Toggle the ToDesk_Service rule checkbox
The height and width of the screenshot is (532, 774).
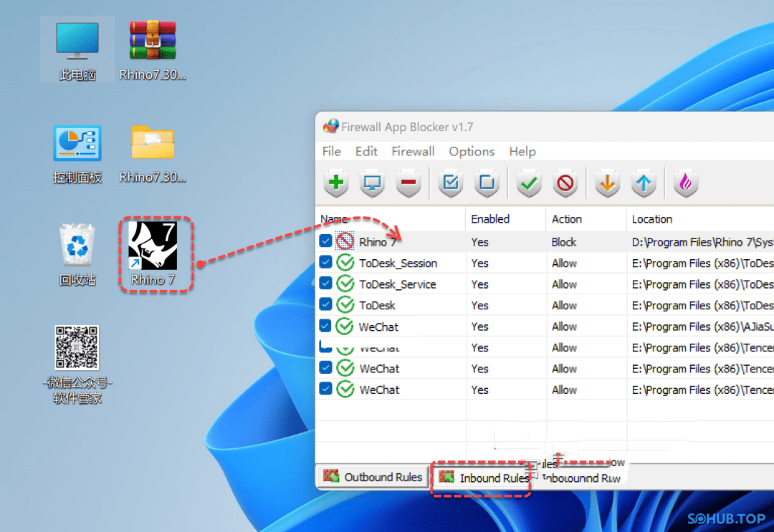tap(325, 284)
